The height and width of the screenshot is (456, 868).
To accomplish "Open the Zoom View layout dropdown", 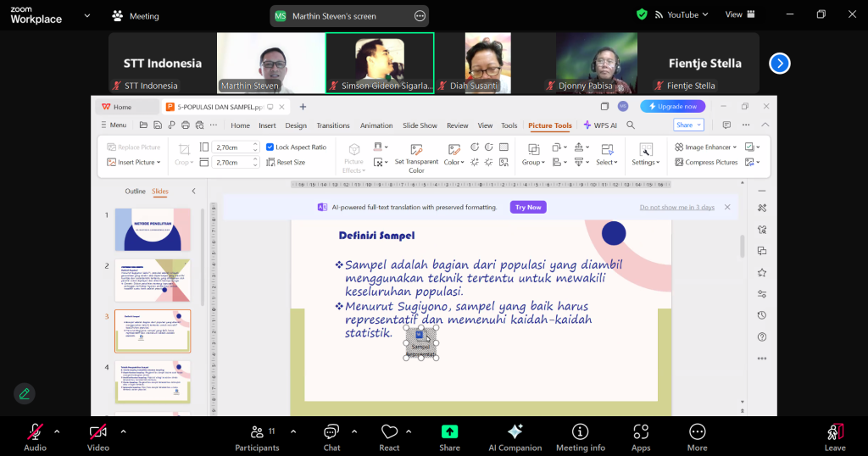I will click(737, 14).
